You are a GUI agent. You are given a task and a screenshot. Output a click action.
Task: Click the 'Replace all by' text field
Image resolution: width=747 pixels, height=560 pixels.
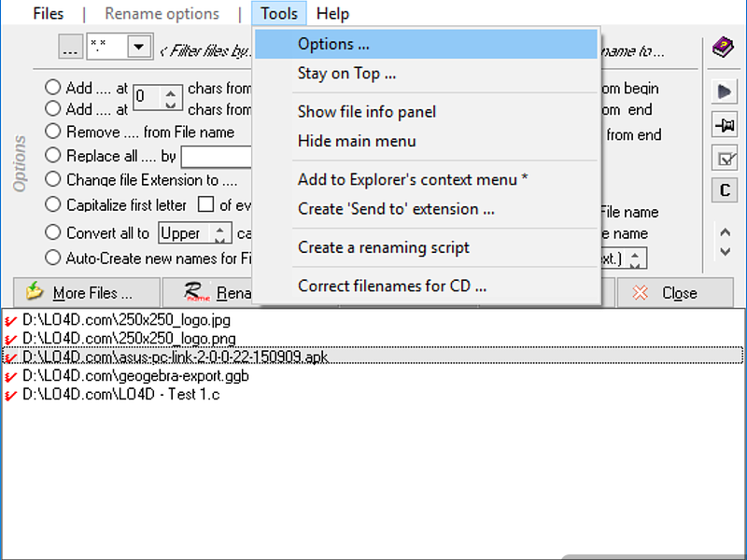217,157
